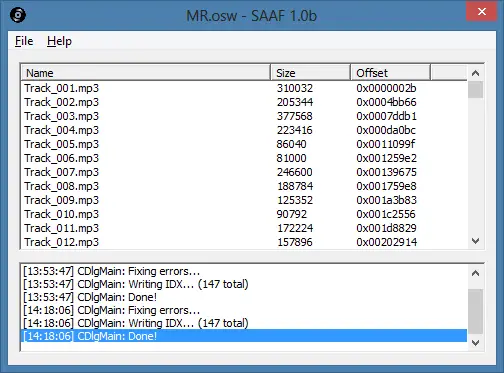Click file list scroll down arrow
This screenshot has width=504, height=373.
point(475,241)
